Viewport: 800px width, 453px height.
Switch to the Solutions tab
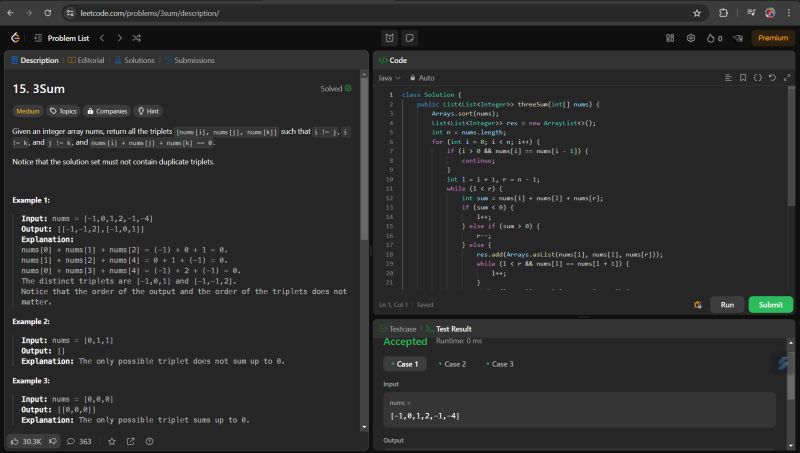(135, 60)
